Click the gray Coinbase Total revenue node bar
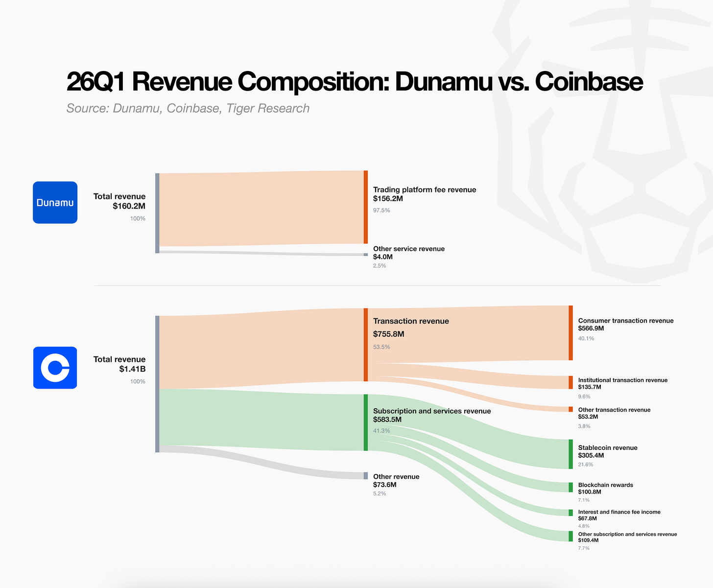 point(157,384)
